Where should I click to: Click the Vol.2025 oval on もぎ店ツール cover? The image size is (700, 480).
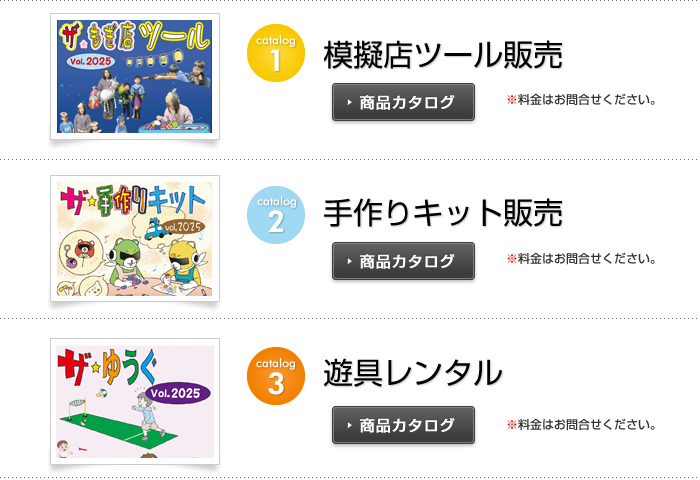tap(91, 61)
